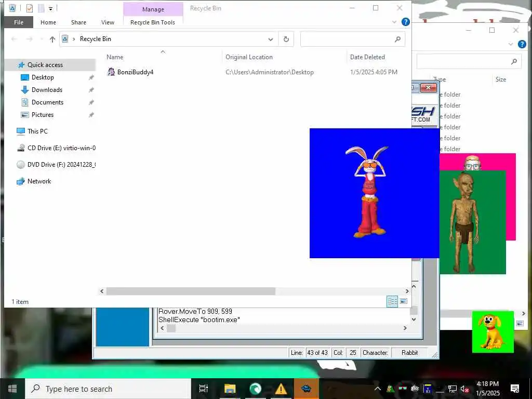
Task: Open the address bar history dropdown
Action: [270, 39]
